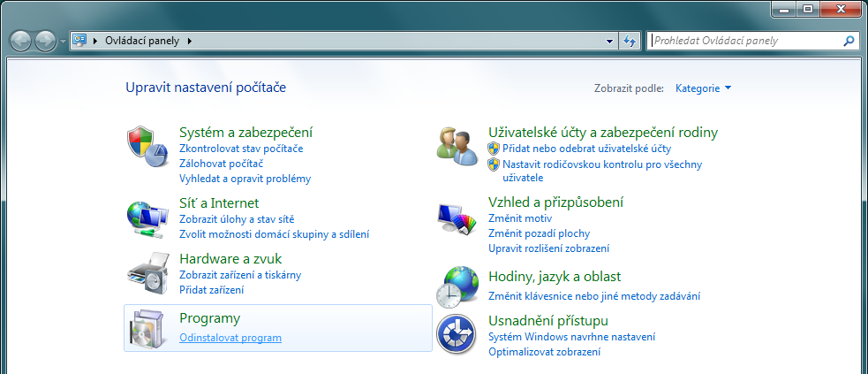Image resolution: width=868 pixels, height=374 pixels.
Task: Expand the arrow before Ovládací panely breadcrumb
Action: 97,41
